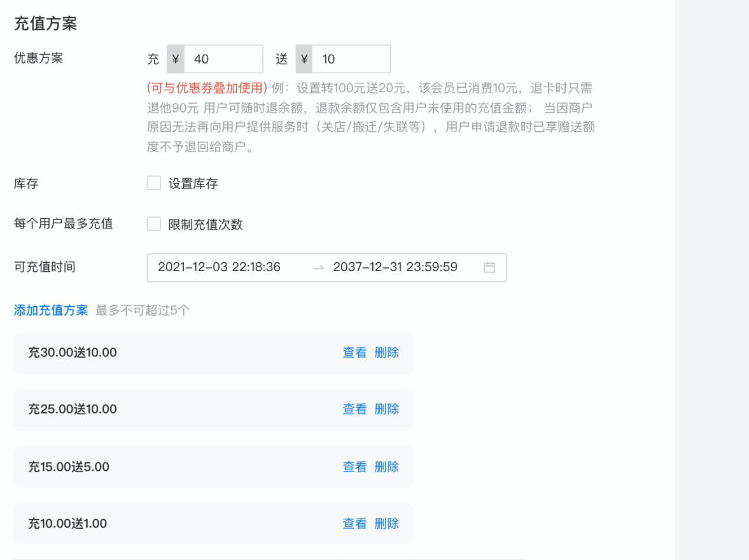Tick the 限制充值次数 checkbox

[x=154, y=223]
